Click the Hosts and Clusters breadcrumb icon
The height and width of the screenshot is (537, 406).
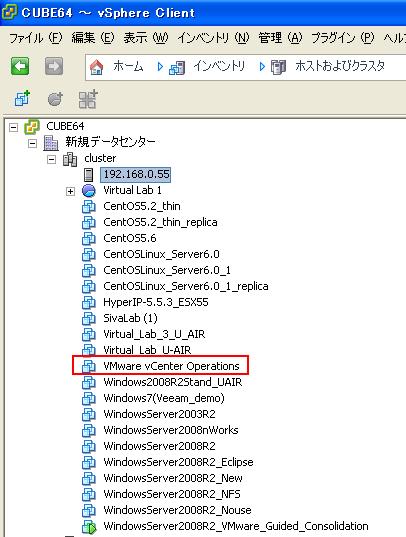click(278, 67)
